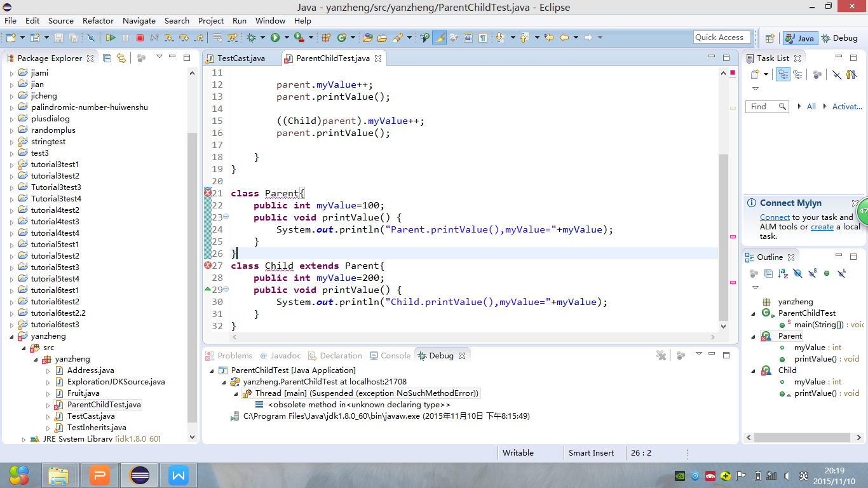Click Remove All Terminated Launches icon

point(661,355)
